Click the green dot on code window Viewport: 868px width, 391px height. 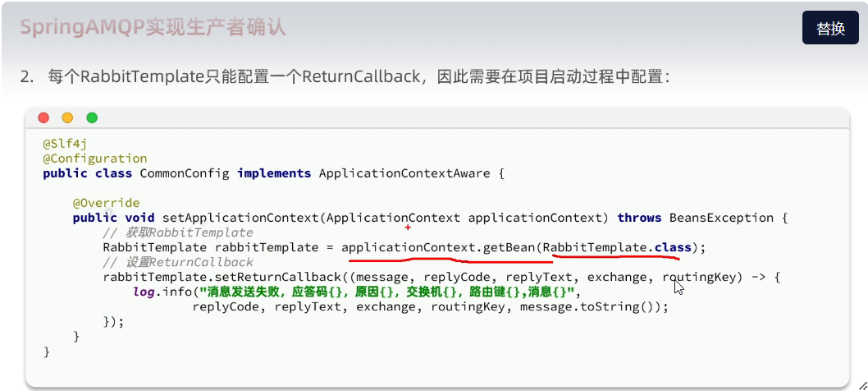[x=92, y=117]
